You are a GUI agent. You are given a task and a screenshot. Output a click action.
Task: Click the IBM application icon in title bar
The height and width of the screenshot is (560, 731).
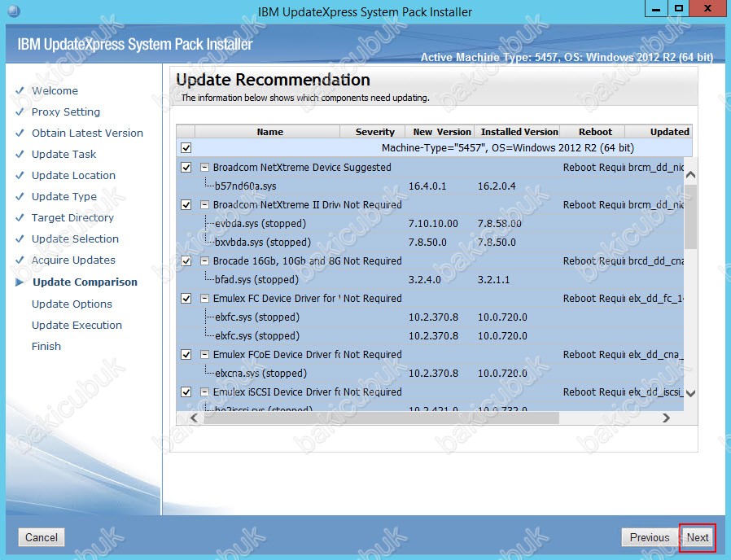pyautogui.click(x=14, y=11)
